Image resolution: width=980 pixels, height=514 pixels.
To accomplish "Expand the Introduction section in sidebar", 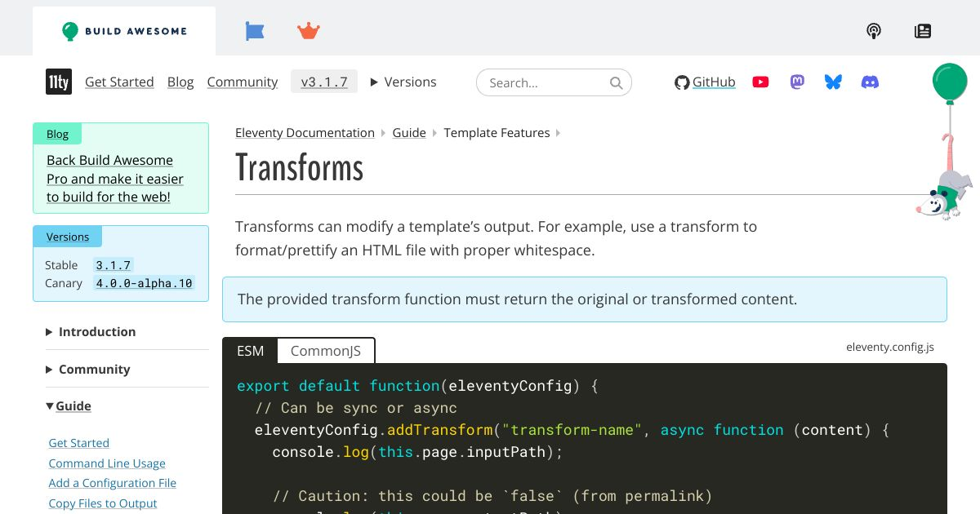I will (91, 331).
